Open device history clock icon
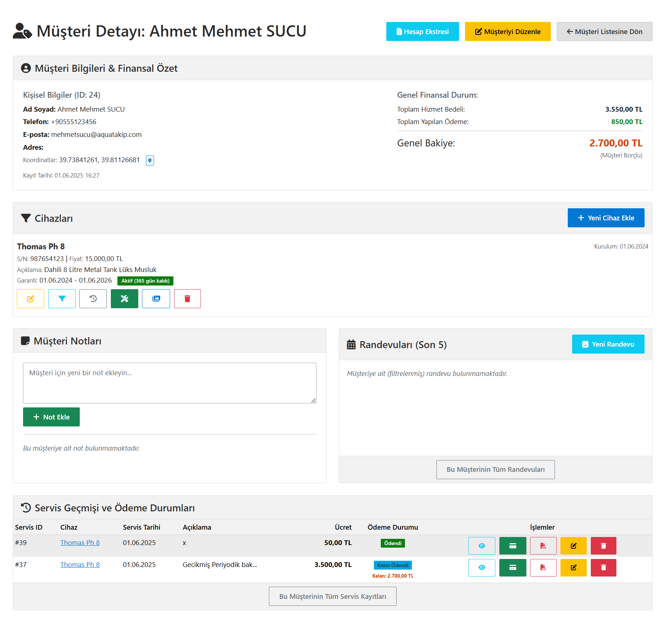Viewport: 672px width, 623px height. 93,299
